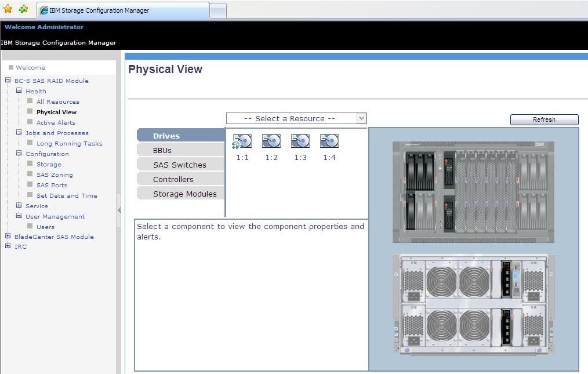This screenshot has width=588, height=374.
Task: Open the SAS Zoning page
Action: pos(55,175)
